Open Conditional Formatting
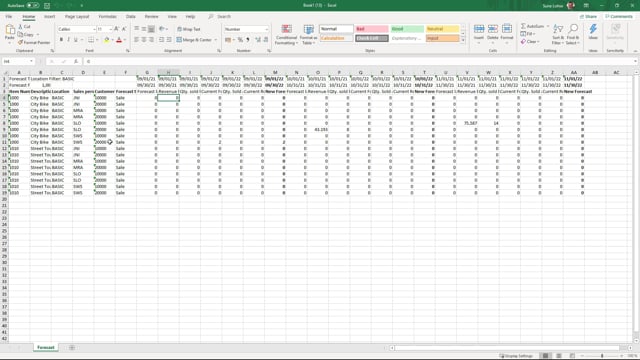 287,34
